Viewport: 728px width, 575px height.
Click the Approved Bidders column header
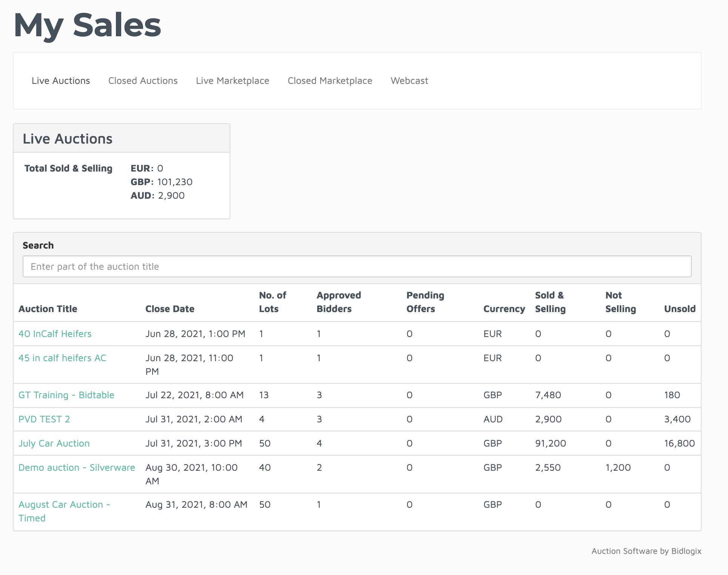point(339,302)
